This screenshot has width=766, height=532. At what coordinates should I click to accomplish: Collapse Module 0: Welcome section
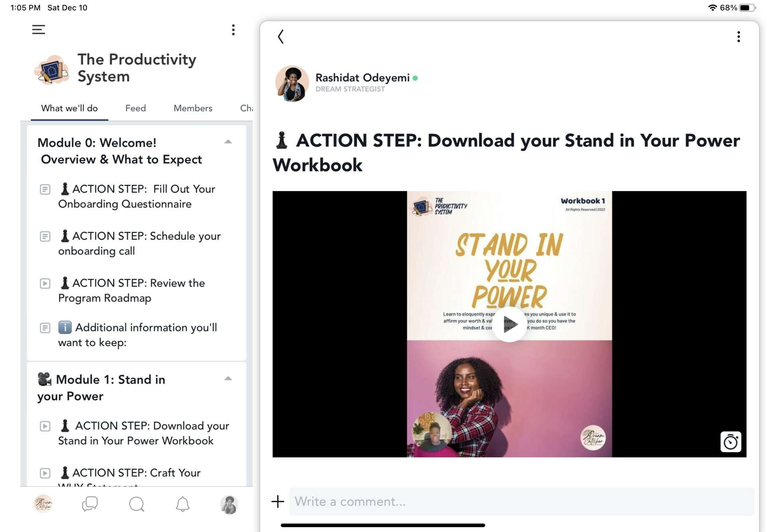[x=228, y=142]
